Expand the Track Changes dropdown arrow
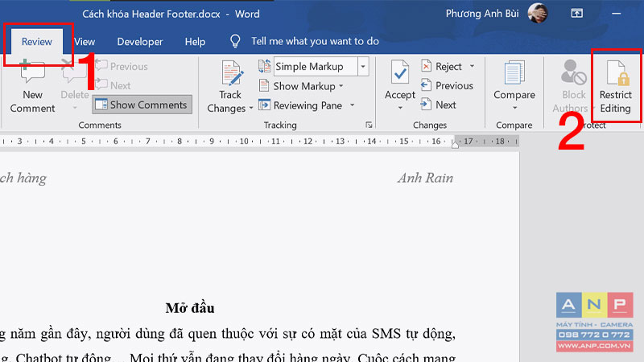 point(251,109)
